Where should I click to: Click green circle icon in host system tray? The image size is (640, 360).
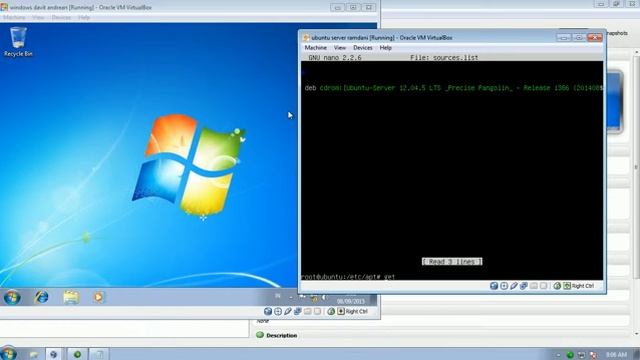(570, 355)
